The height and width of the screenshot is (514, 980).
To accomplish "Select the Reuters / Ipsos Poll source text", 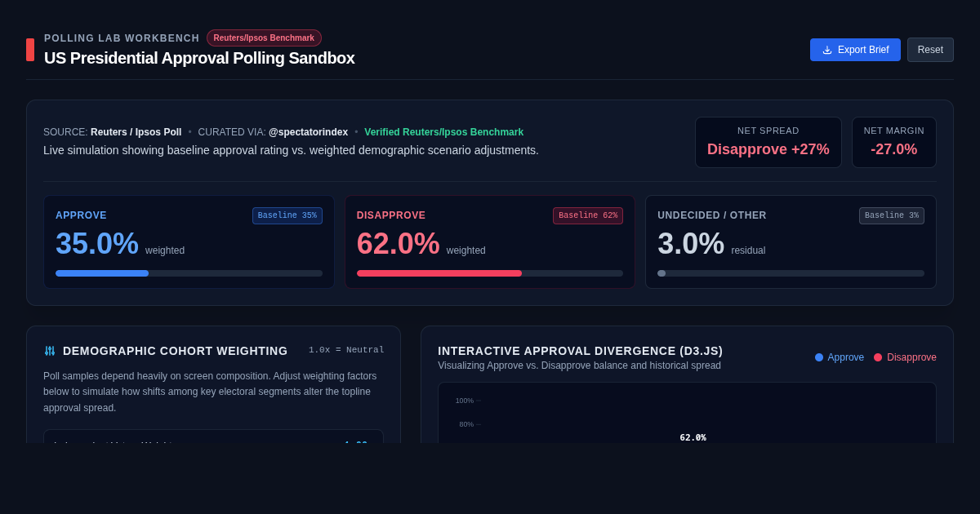I will tap(136, 132).
